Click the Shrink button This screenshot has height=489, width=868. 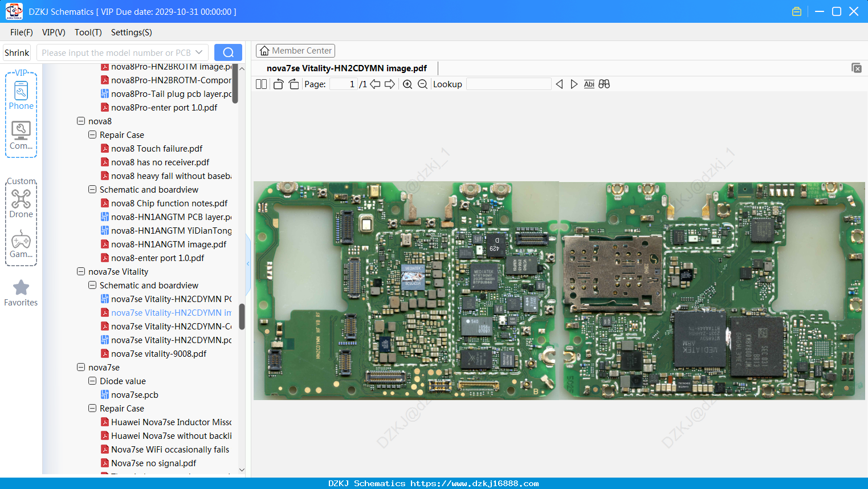click(x=17, y=52)
